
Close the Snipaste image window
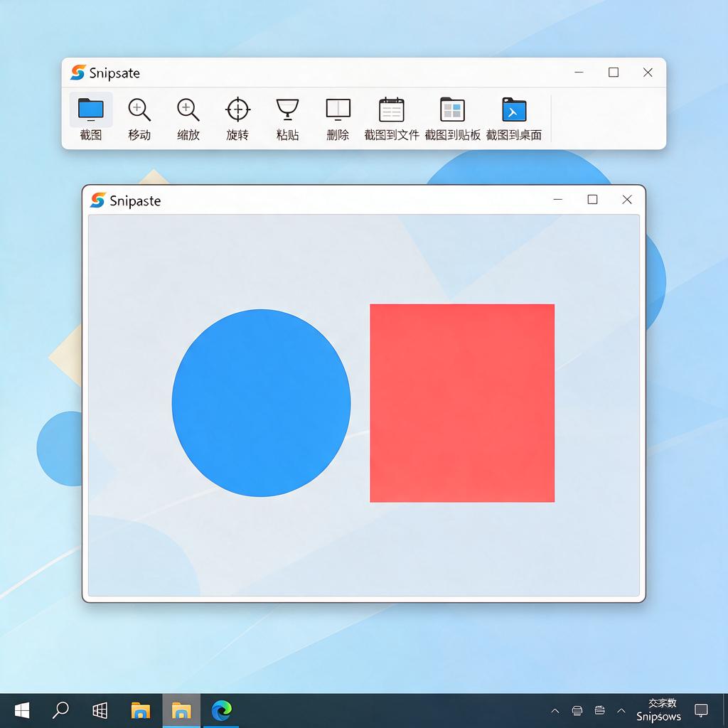[627, 200]
